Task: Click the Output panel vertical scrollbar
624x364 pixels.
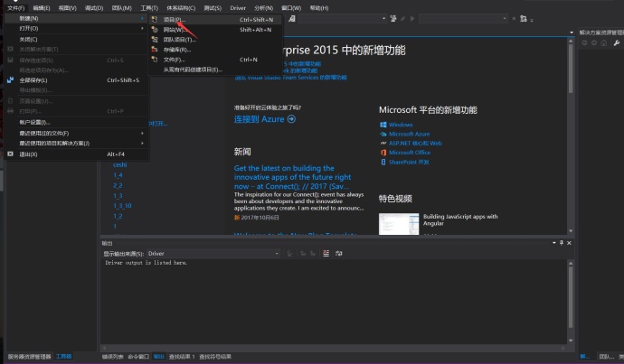Action: click(571, 297)
